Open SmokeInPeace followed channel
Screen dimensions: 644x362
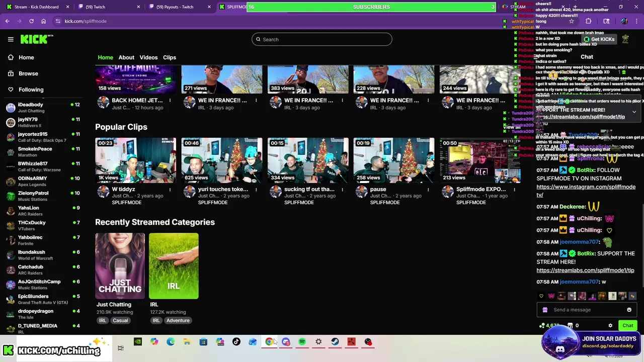pyautogui.click(x=43, y=152)
